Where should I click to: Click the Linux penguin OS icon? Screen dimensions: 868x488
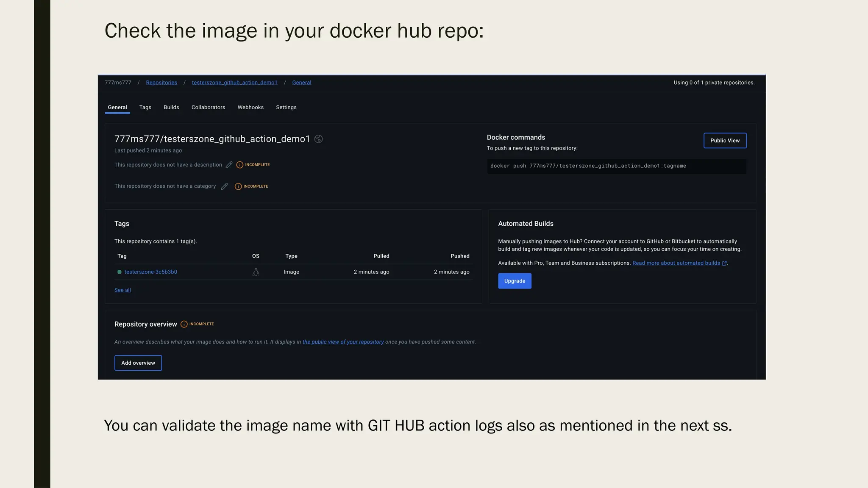tap(256, 272)
